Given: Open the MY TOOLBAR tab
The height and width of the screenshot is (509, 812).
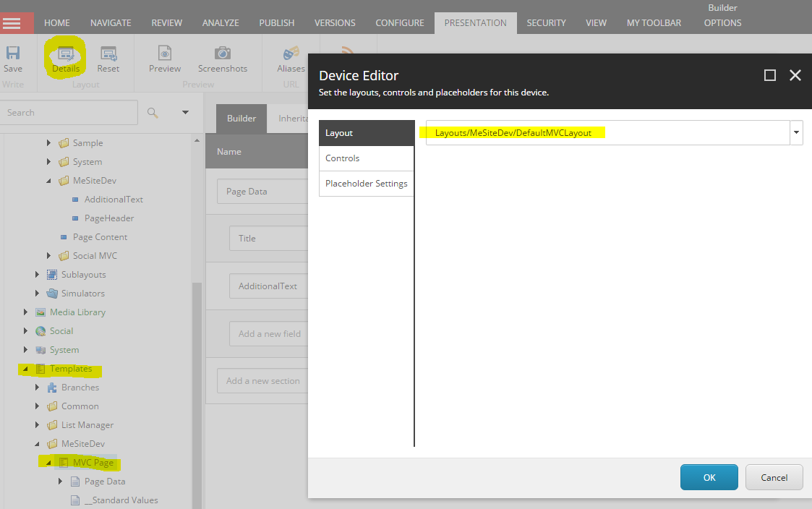Looking at the screenshot, I should (x=654, y=23).
